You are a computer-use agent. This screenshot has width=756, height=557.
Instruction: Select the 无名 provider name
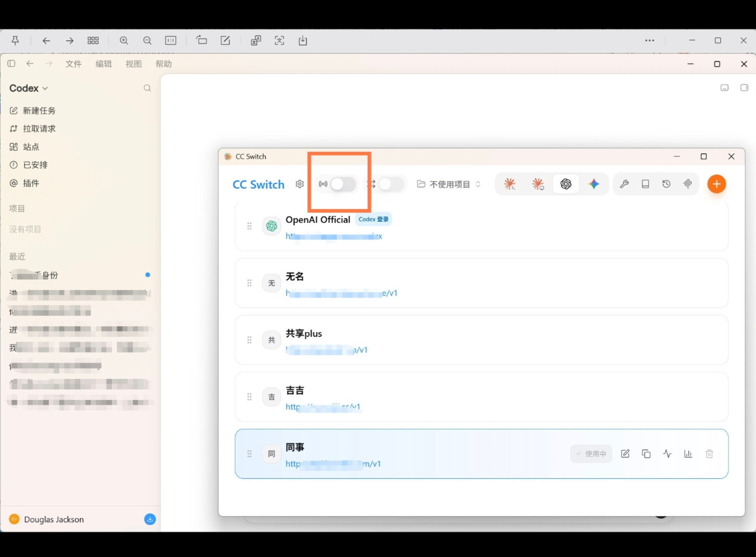coord(295,277)
